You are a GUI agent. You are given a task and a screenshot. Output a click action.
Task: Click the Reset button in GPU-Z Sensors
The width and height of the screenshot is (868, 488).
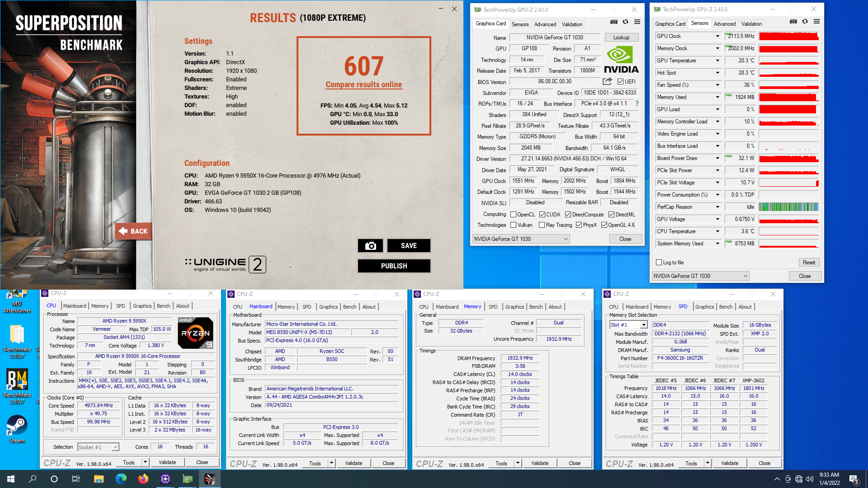coord(809,263)
